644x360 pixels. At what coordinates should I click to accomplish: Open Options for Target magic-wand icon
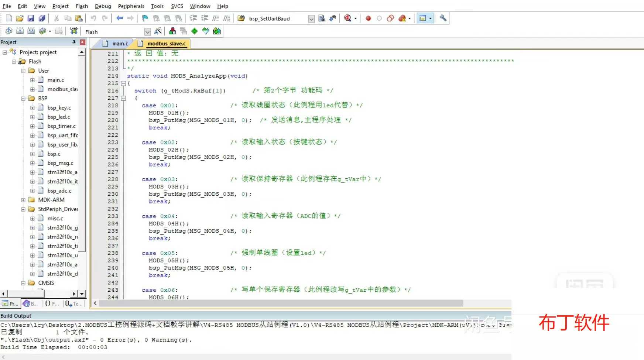tap(158, 31)
